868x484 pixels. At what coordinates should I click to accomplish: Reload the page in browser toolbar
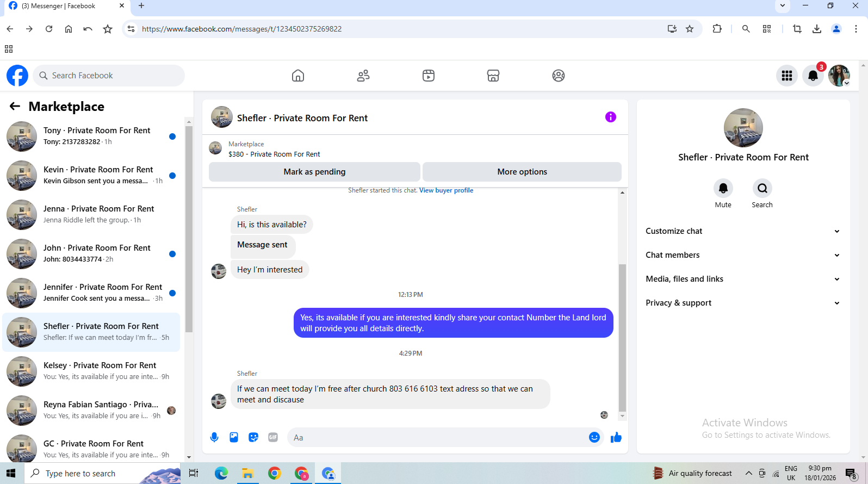(x=49, y=29)
